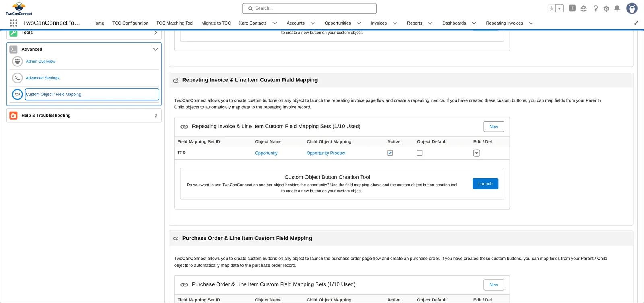Open the Reports tab
Image resolution: width=644 pixels, height=303 pixels.
pyautogui.click(x=415, y=23)
